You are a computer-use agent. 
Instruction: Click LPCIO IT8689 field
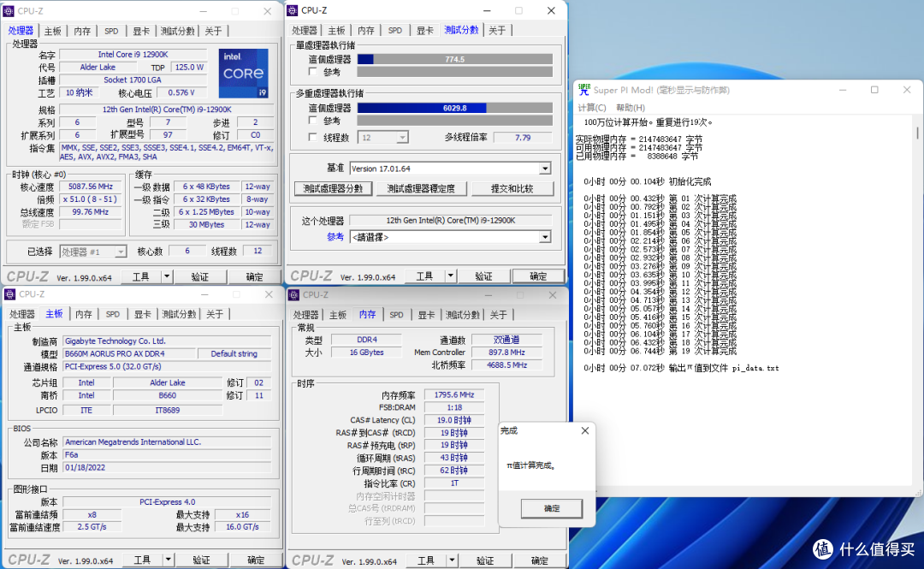pyautogui.click(x=168, y=411)
